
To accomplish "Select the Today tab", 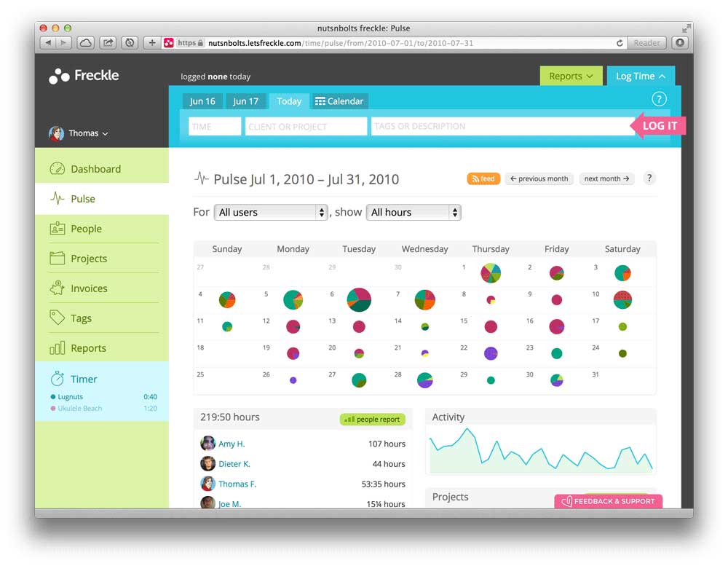I will [x=289, y=101].
